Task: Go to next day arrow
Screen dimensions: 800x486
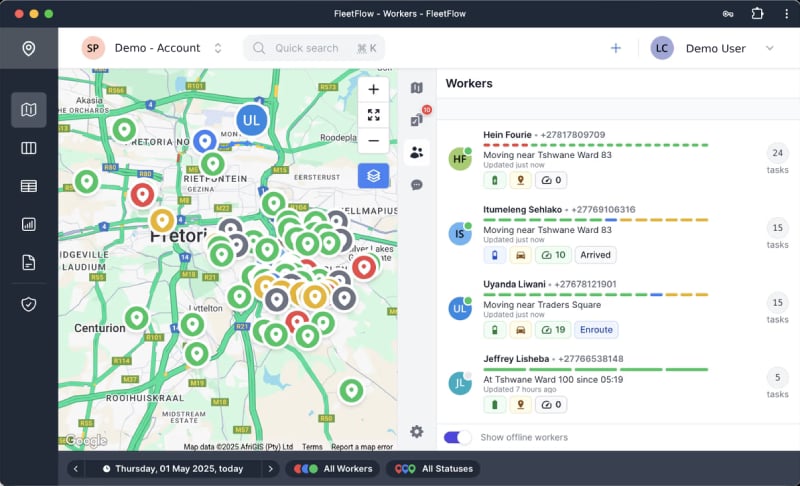Action: click(x=270, y=469)
